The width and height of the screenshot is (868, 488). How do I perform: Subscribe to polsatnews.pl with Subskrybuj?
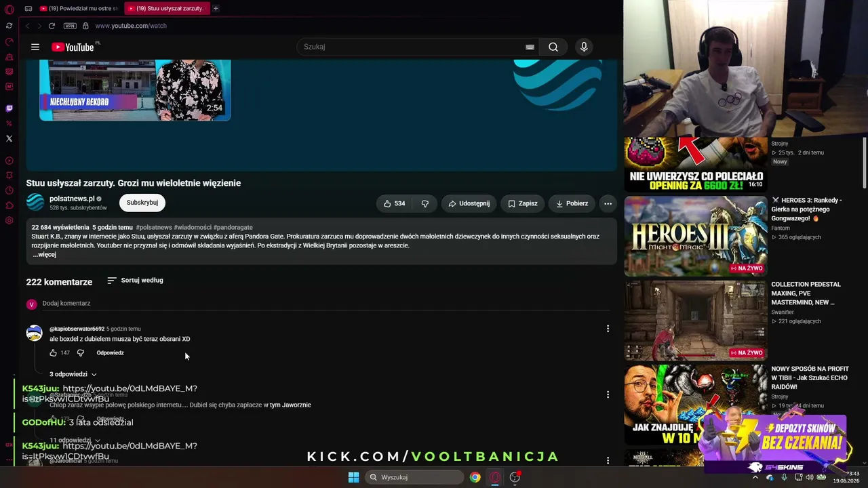pyautogui.click(x=142, y=203)
